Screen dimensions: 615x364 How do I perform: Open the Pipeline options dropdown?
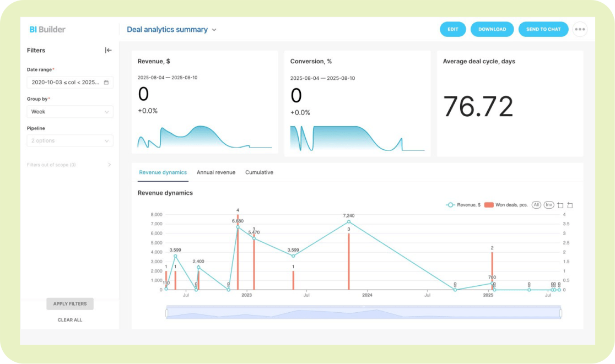pos(70,141)
